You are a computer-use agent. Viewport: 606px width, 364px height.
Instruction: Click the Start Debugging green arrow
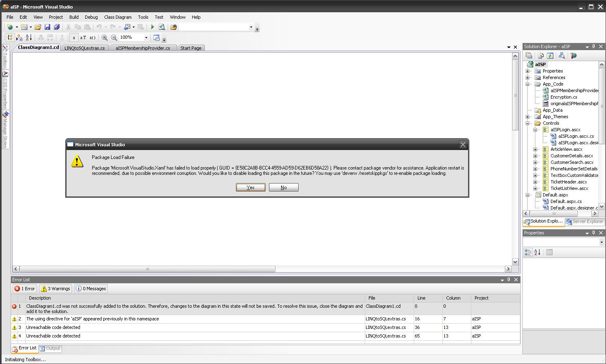(x=153, y=27)
